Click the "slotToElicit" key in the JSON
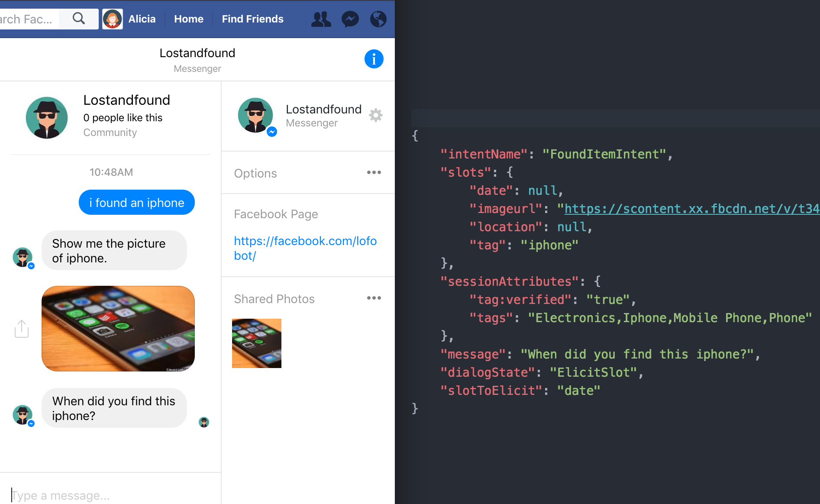 [x=491, y=391]
